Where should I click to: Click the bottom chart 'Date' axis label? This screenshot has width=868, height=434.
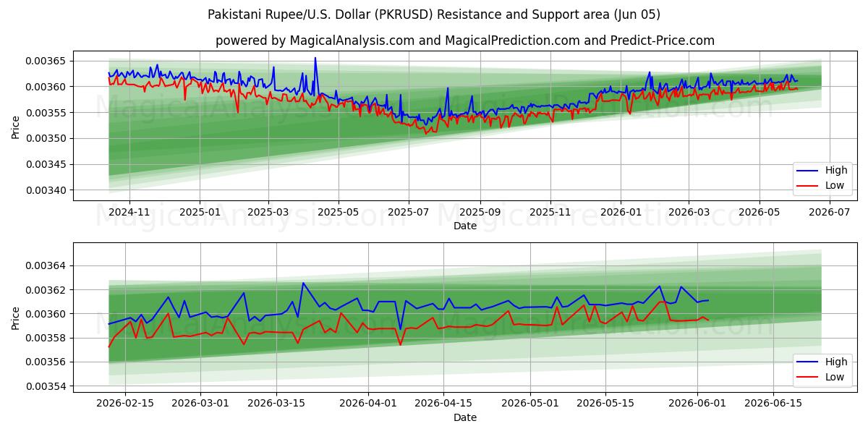click(465, 417)
